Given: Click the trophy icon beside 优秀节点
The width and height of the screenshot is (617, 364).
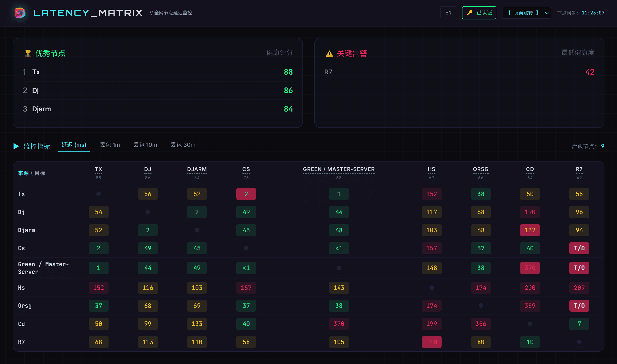Looking at the screenshot, I should (x=28, y=53).
